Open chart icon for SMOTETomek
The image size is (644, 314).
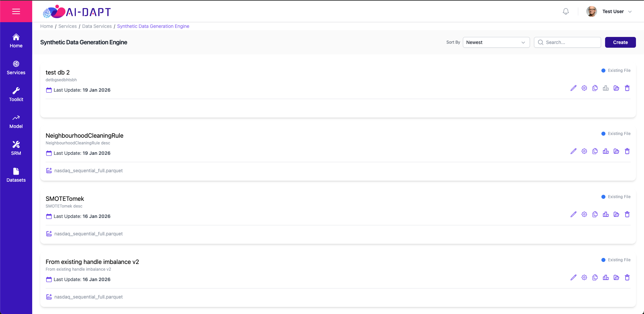coord(606,214)
